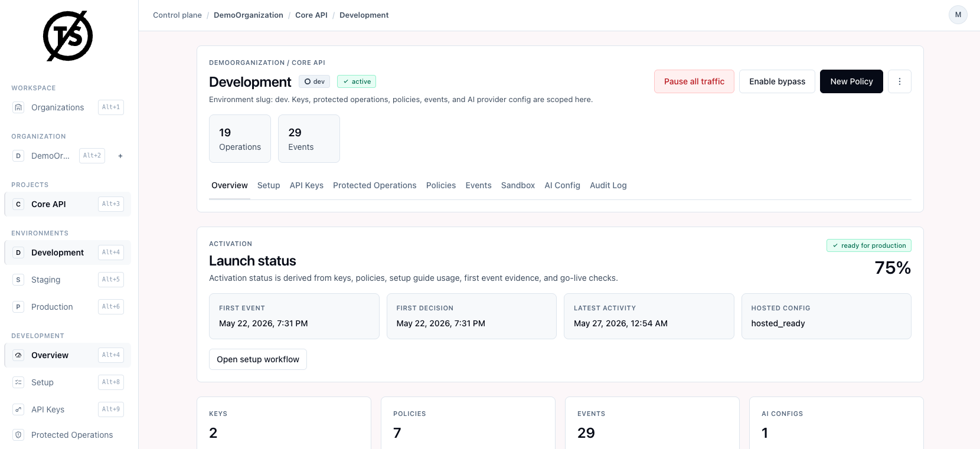This screenshot has height=449, width=980.
Task: Click the Alt+1 shortcut badge
Action: [111, 107]
